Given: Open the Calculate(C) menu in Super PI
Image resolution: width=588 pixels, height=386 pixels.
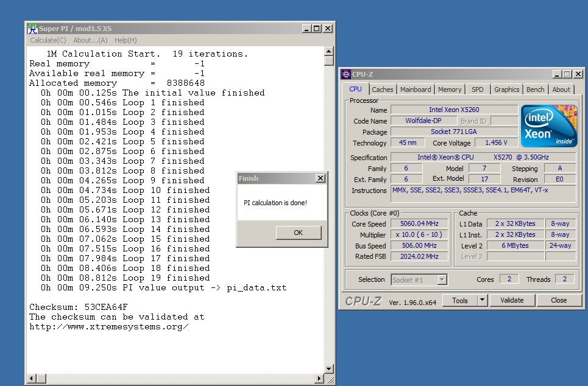Looking at the screenshot, I should [x=48, y=40].
